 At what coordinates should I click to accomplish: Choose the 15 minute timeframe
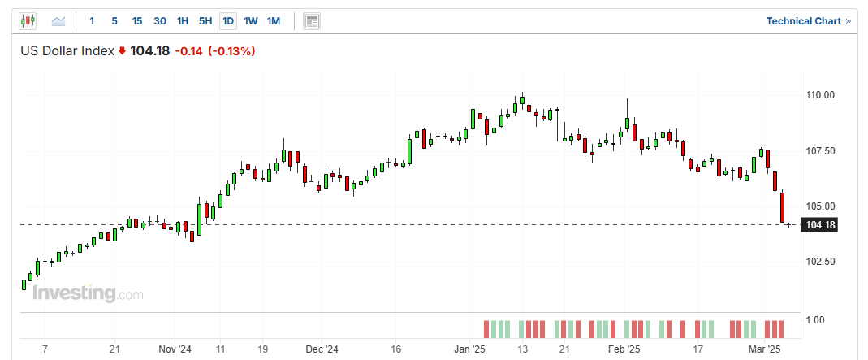click(x=137, y=21)
